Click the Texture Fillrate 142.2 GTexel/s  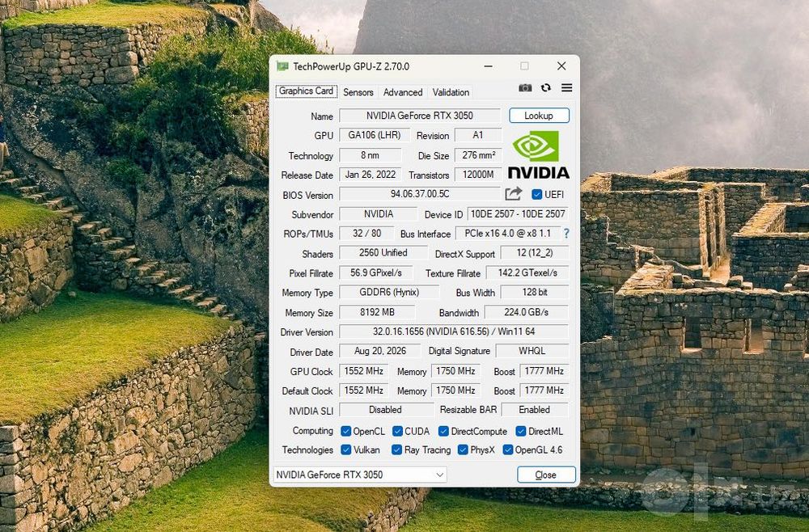coord(527,272)
